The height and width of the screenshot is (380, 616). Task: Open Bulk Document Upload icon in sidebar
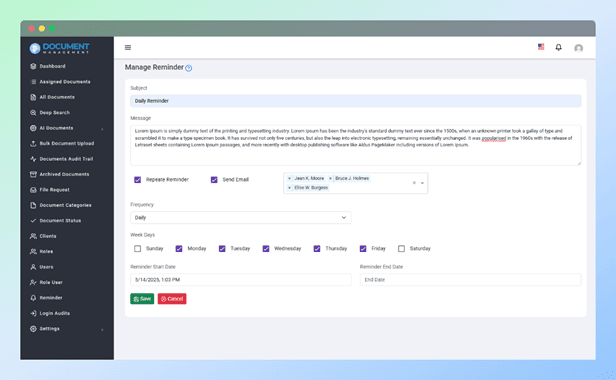click(x=33, y=143)
